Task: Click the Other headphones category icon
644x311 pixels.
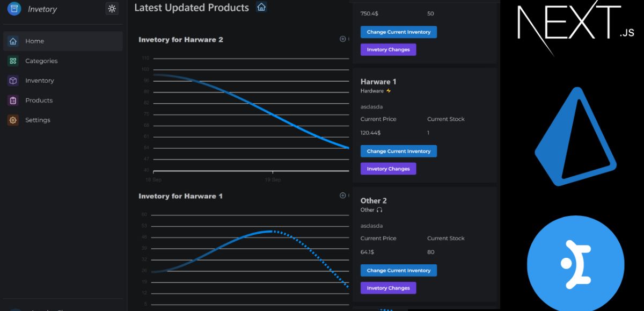Action: pyautogui.click(x=379, y=210)
